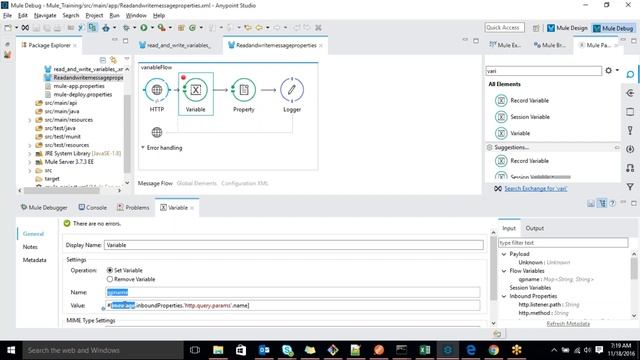Image resolution: width=640 pixels, height=360 pixels.
Task: Click the palette search category icon
Action: 630,74
